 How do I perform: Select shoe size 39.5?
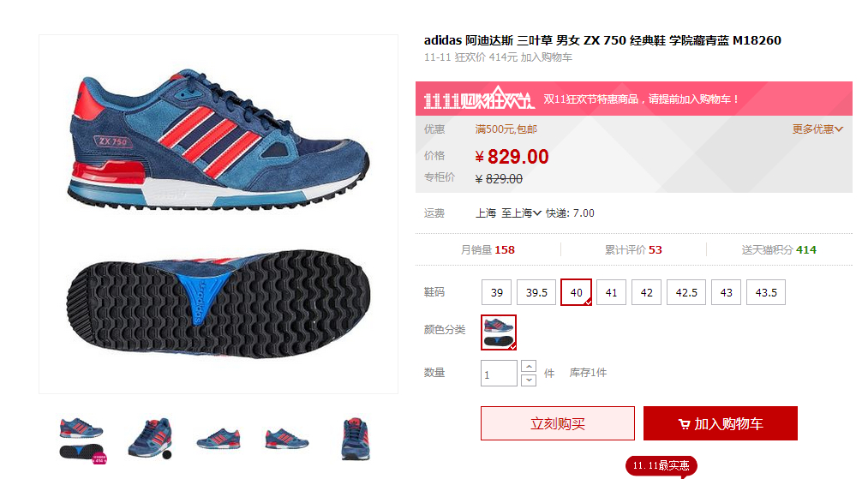pos(536,292)
